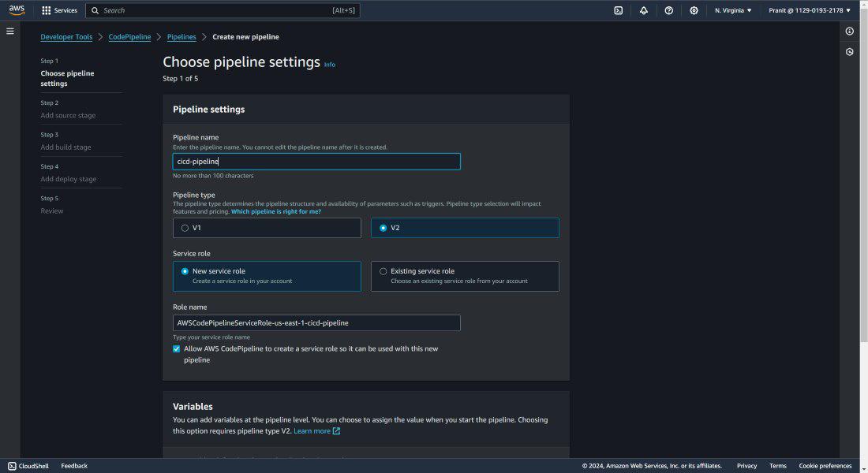
Task: Open the hamburger navigation menu
Action: pos(10,32)
